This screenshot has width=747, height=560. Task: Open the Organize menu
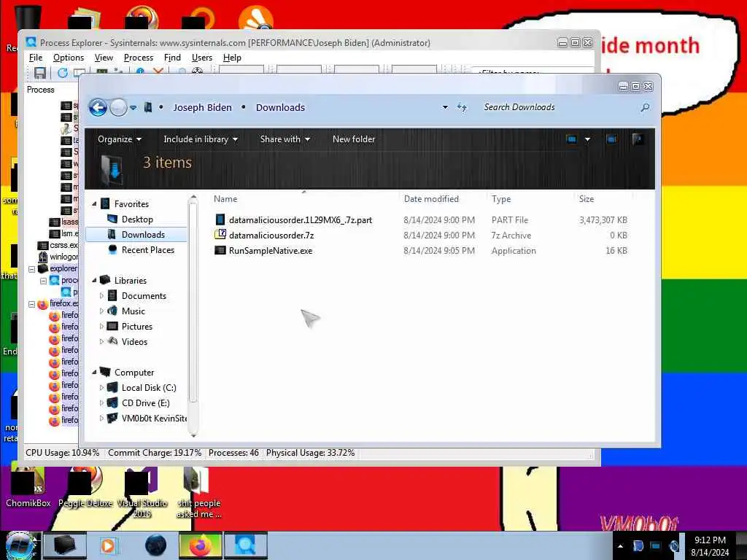tap(120, 139)
